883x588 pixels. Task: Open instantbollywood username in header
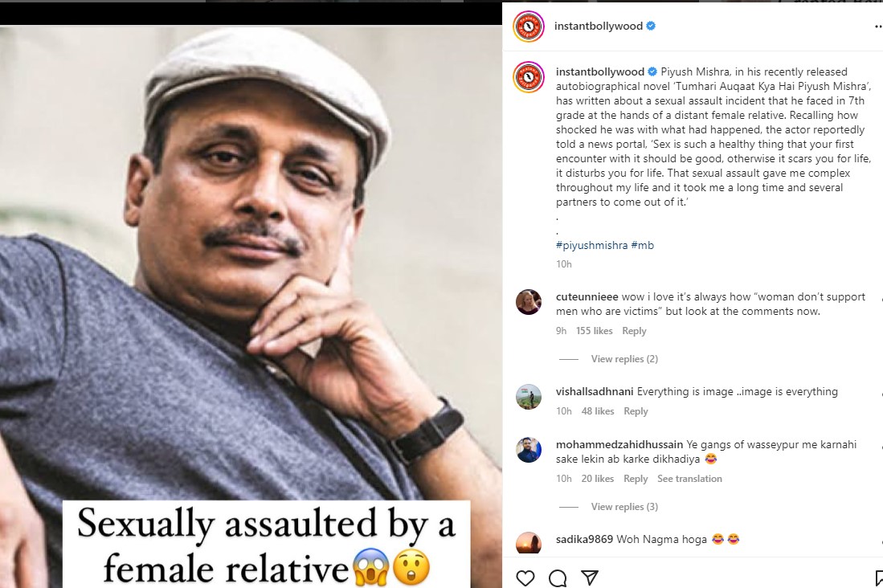tap(599, 26)
